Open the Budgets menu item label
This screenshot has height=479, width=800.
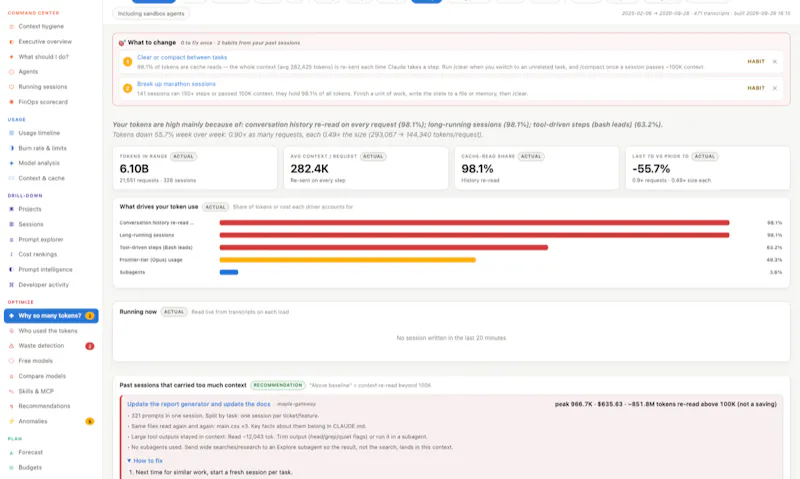30,467
